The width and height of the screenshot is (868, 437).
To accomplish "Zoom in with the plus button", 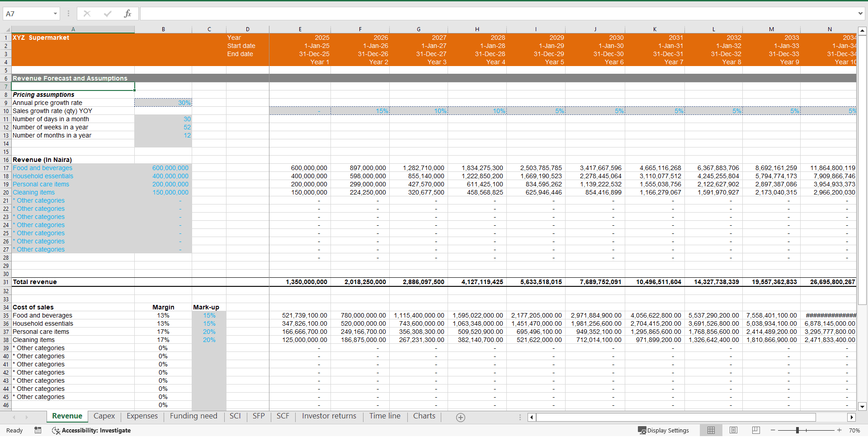I will point(840,430).
